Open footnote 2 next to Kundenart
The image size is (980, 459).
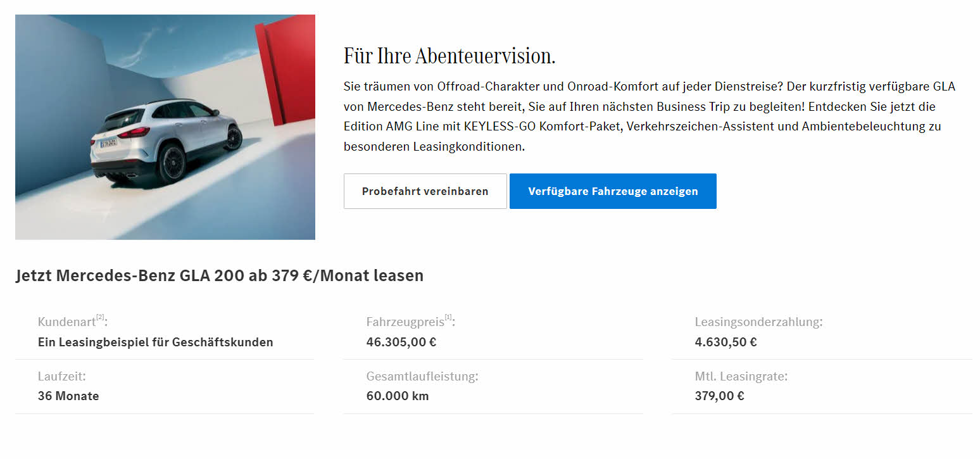coord(100,318)
